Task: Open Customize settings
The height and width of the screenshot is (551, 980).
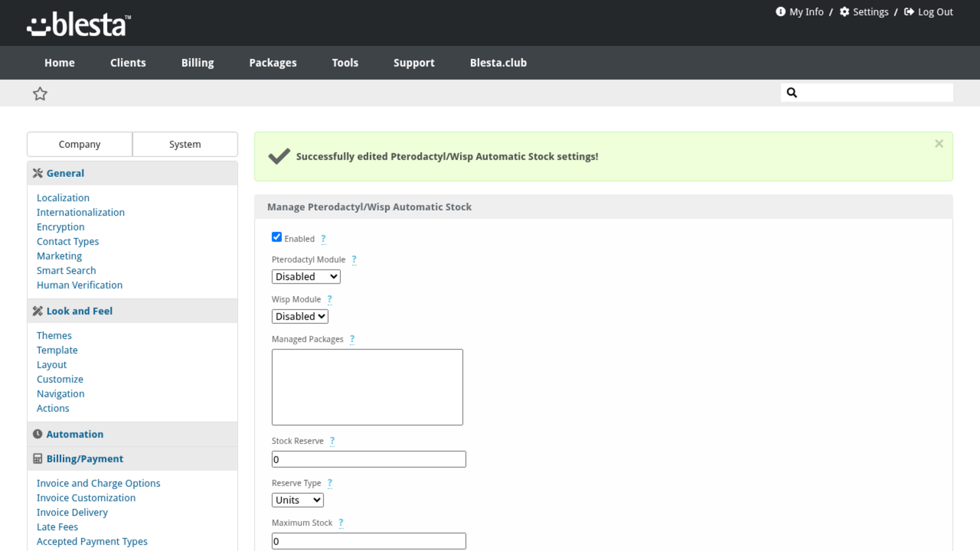Action: coord(60,379)
